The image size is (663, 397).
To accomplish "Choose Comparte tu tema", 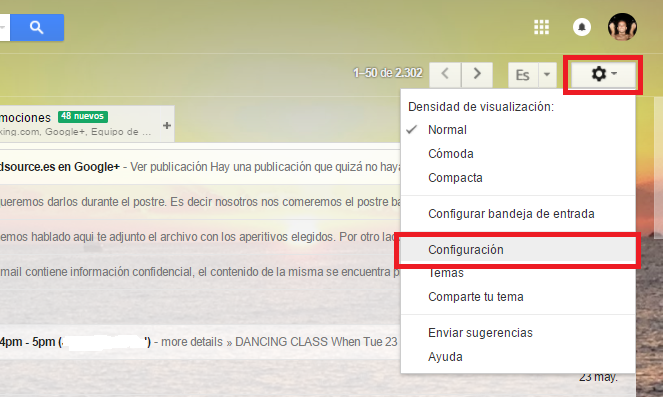I will 518,297.
